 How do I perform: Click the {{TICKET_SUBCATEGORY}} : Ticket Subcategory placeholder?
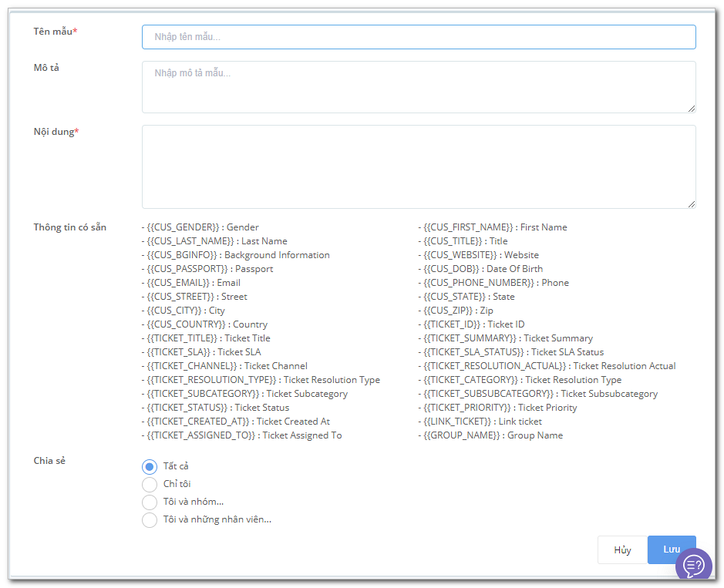[x=244, y=393]
